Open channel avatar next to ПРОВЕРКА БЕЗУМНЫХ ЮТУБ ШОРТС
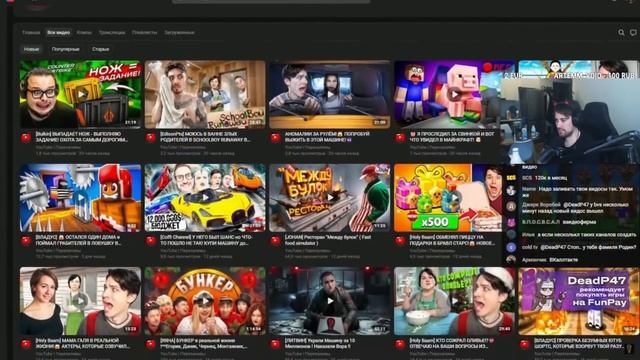Viewport: 640px width, 360px height. pyautogui.click(x=525, y=344)
